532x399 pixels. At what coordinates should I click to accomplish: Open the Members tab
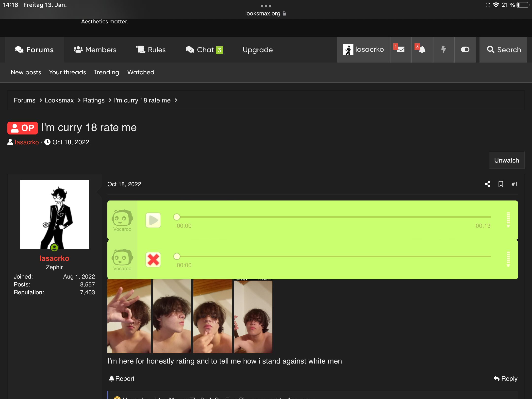(95, 50)
